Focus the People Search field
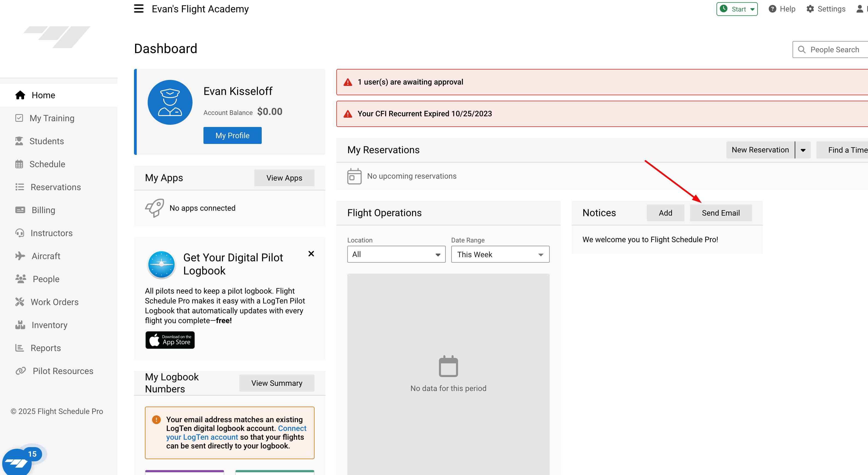868x475 pixels. tap(830, 50)
